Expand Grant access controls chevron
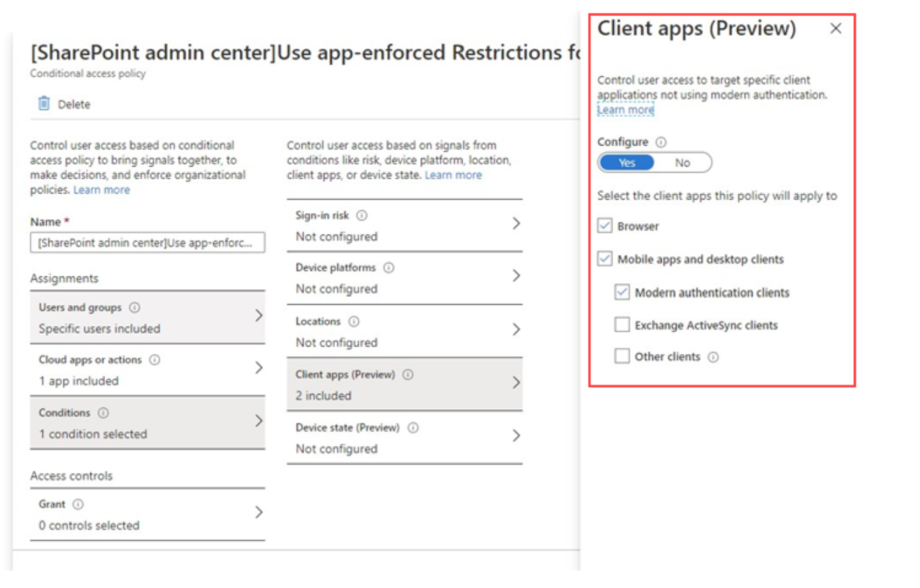920x588 pixels. [258, 512]
